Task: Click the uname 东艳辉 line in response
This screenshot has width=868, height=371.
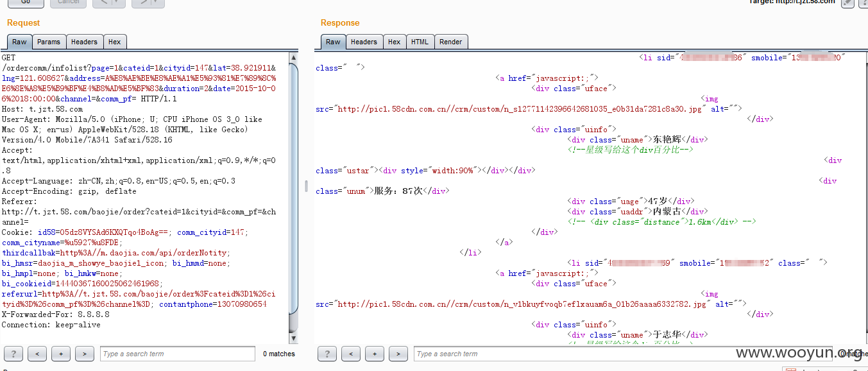Action: (x=638, y=139)
